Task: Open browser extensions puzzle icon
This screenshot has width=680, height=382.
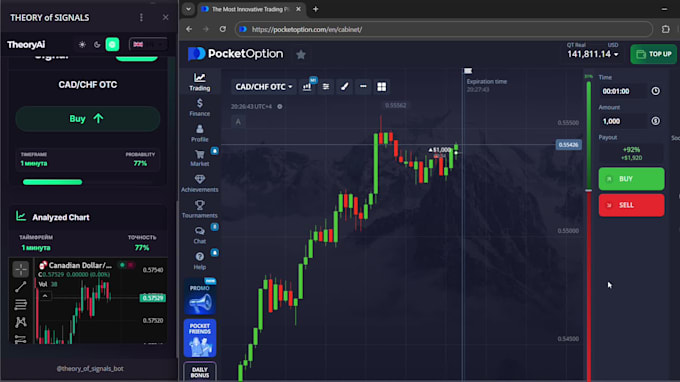Action: [x=666, y=29]
